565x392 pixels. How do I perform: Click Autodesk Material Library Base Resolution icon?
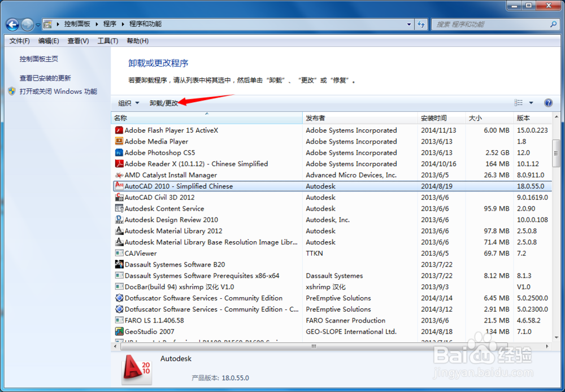[119, 242]
